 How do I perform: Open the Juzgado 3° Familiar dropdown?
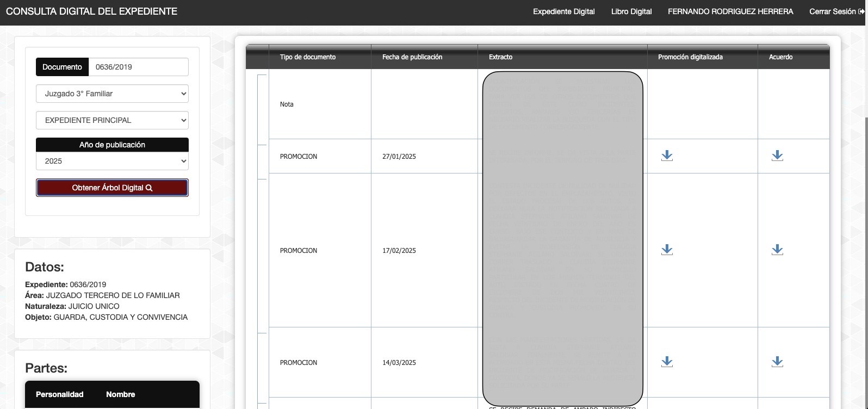112,94
